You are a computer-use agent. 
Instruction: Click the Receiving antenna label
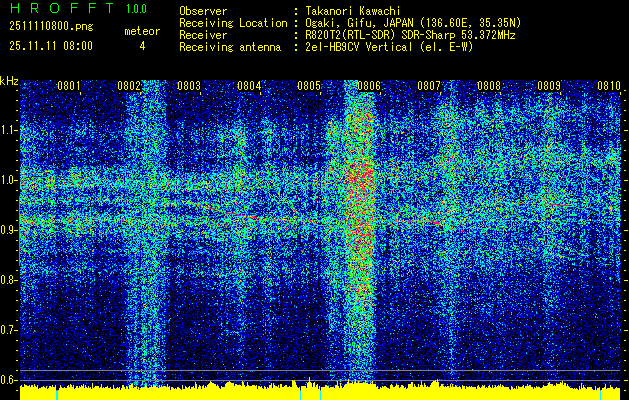[x=230, y=47]
